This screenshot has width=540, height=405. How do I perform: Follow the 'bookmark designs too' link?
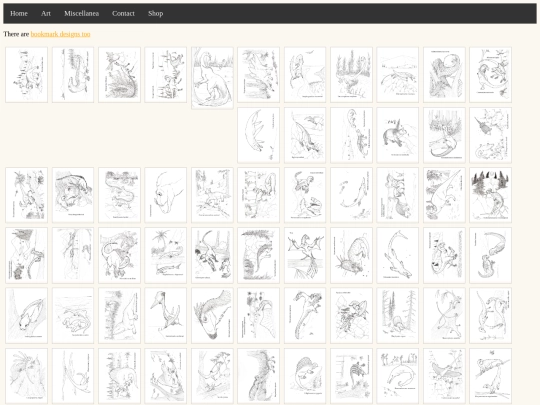pos(60,34)
